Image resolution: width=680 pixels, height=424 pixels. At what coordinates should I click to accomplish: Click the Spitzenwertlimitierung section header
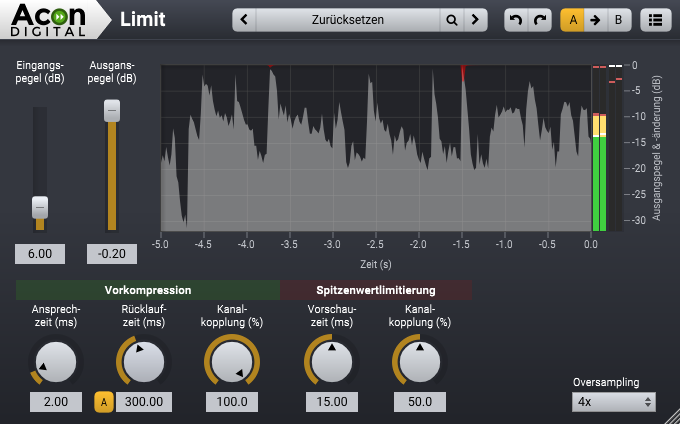click(376, 290)
